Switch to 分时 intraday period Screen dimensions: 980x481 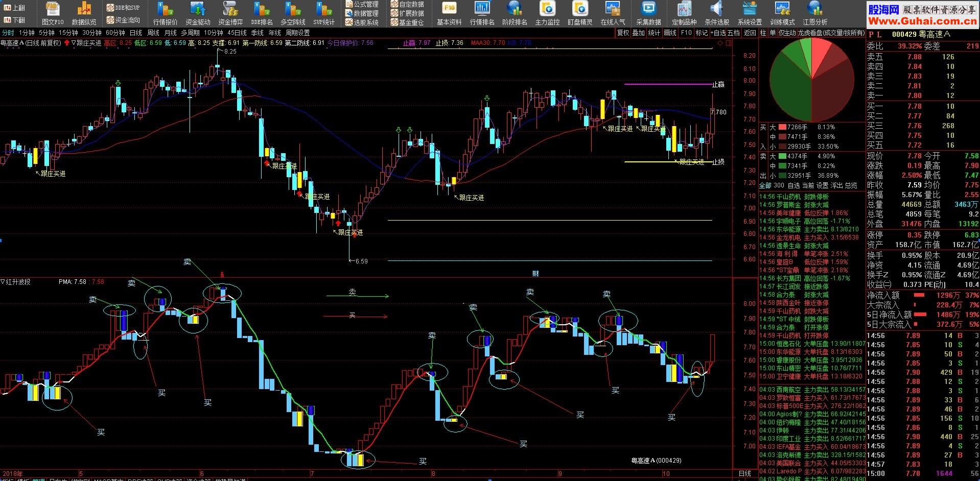click(8, 33)
